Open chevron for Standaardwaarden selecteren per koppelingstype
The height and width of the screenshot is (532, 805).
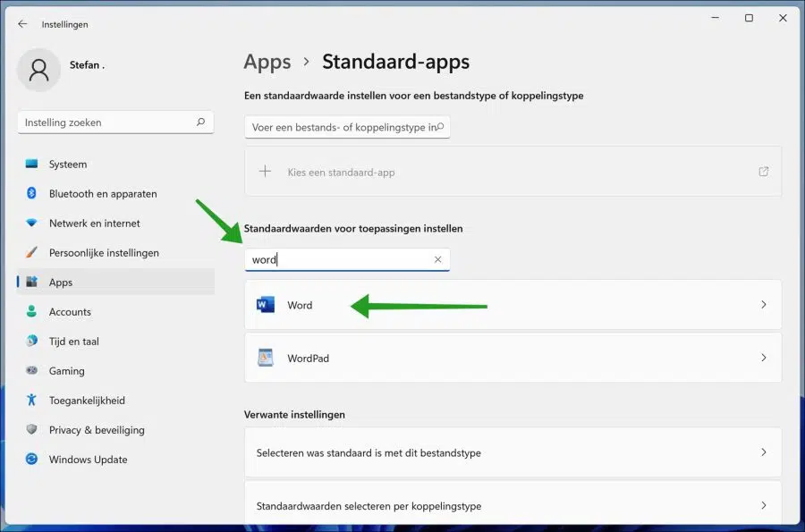pos(764,505)
